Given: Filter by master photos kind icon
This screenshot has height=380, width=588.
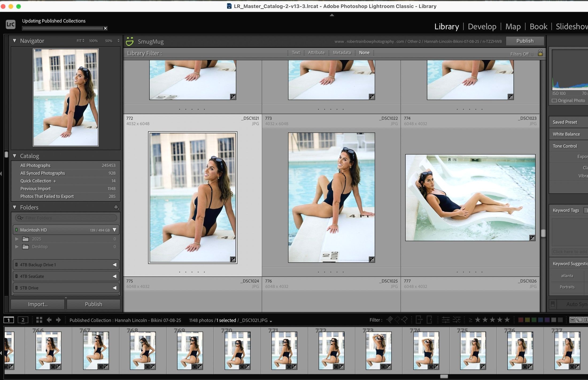Looking at the screenshot, I should 572,320.
